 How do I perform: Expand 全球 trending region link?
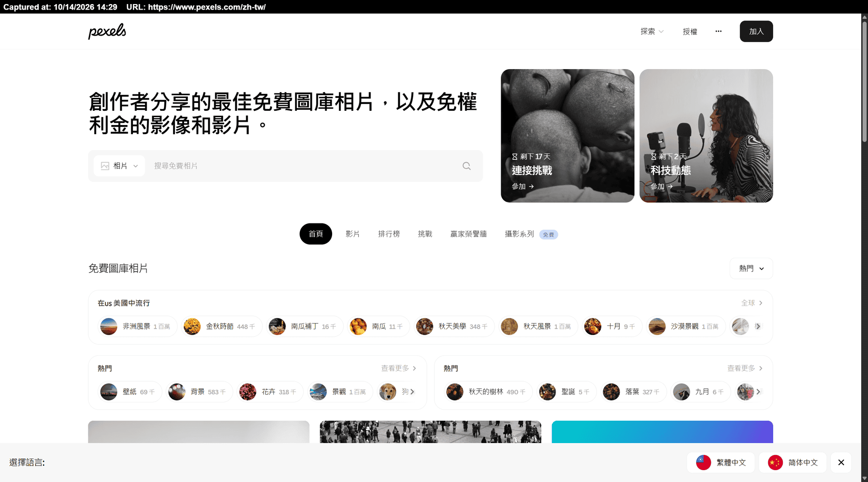coord(752,303)
